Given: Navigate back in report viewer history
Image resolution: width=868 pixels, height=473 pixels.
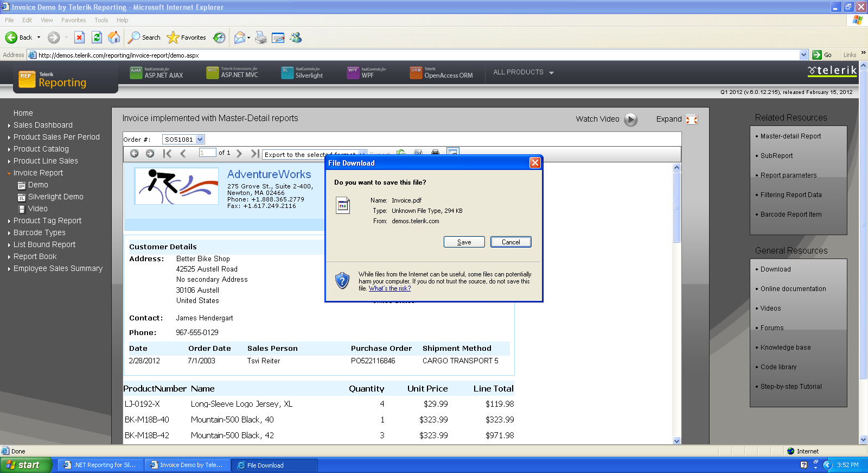Looking at the screenshot, I should coord(134,154).
